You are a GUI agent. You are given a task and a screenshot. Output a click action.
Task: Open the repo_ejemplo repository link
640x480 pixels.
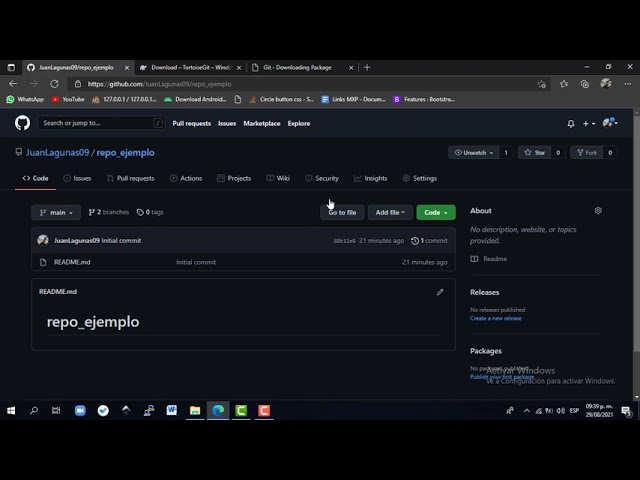[x=125, y=153]
